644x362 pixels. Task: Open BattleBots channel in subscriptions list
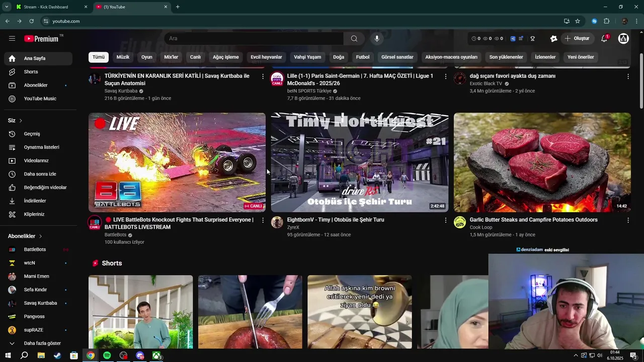(38, 249)
